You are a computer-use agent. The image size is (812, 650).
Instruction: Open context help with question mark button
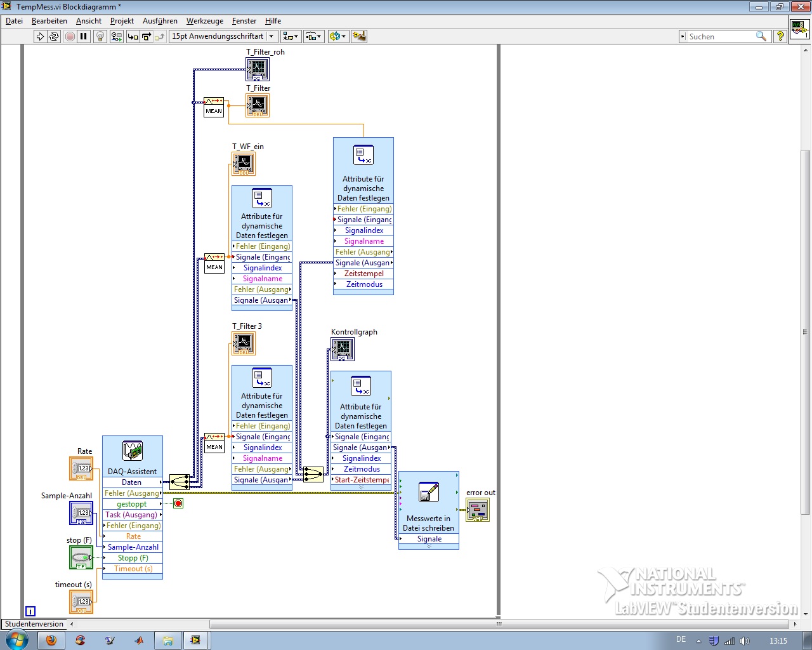coord(780,36)
